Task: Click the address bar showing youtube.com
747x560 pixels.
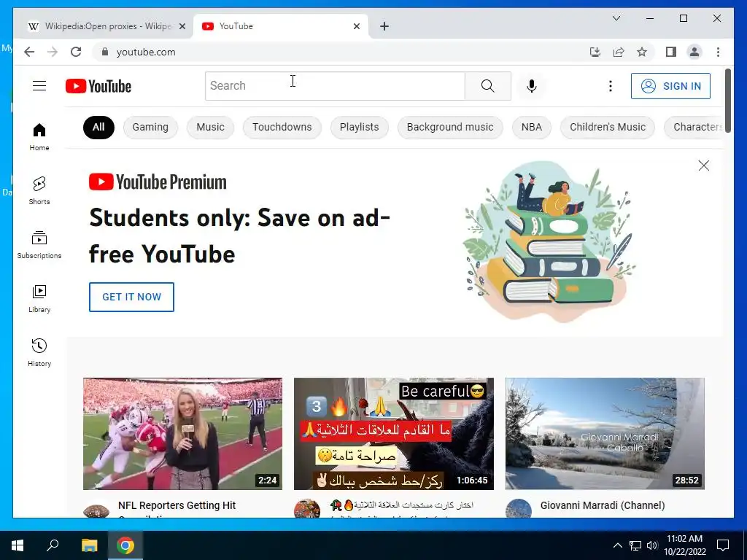Action: tap(338, 52)
